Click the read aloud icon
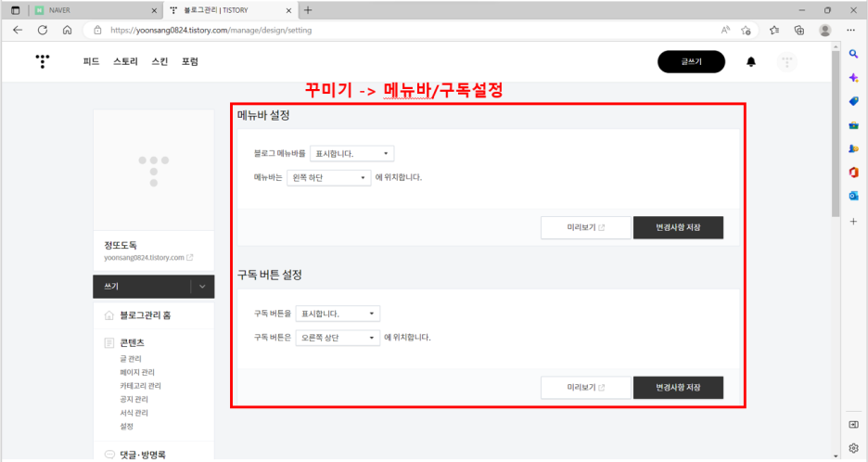The width and height of the screenshot is (868, 462). (x=725, y=30)
